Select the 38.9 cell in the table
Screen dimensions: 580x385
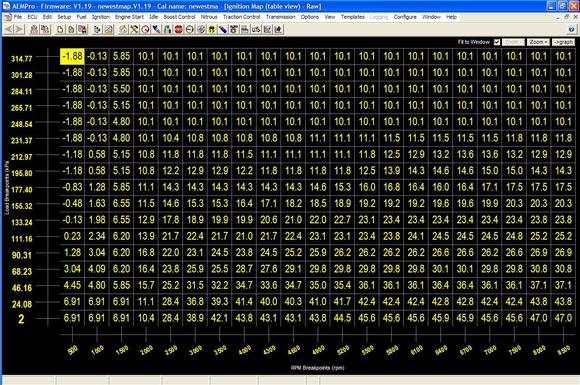195,318
